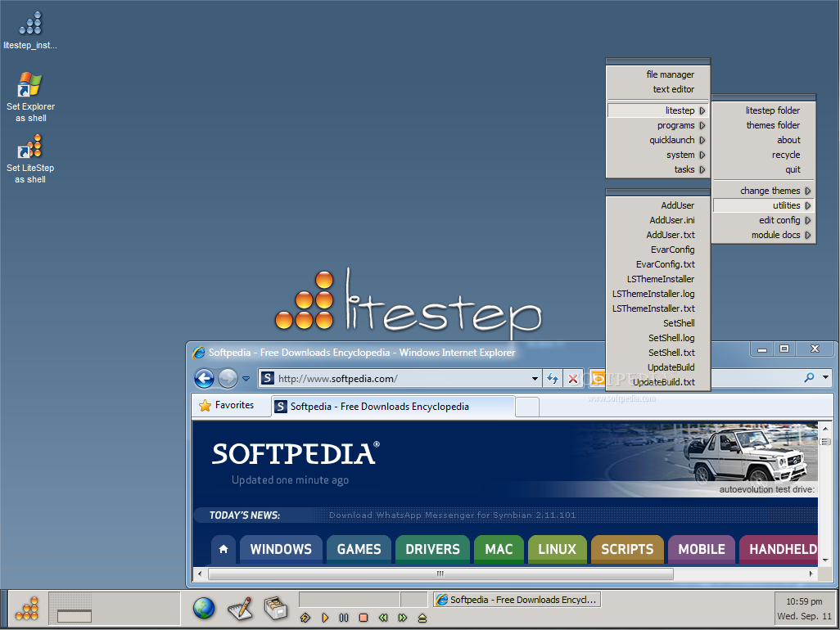Expand the utilities submenu
The height and width of the screenshot is (630, 840).
[x=764, y=205]
